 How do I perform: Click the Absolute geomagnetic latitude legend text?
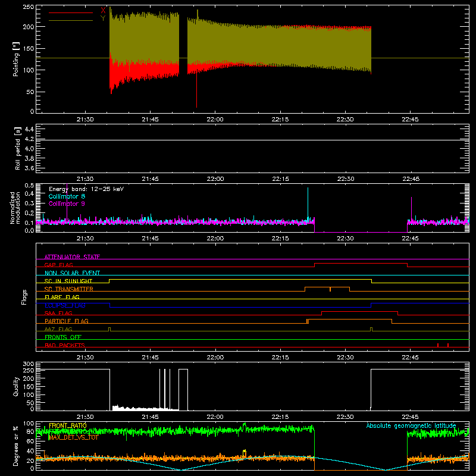tap(411, 425)
